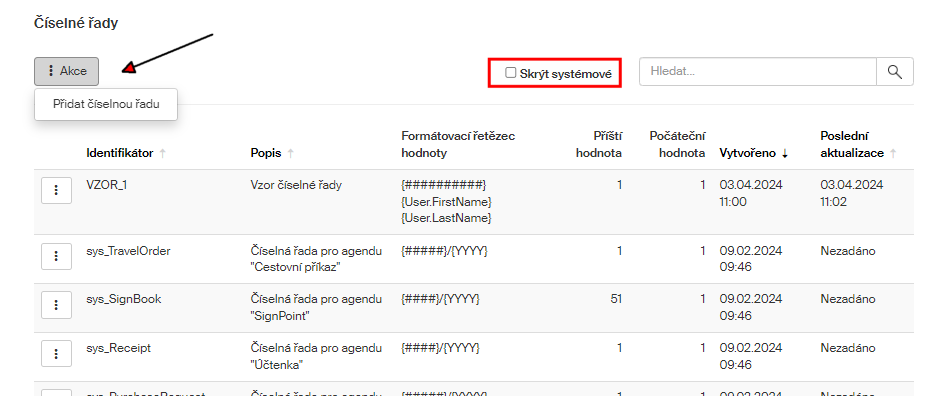Image resolution: width=946 pixels, height=396 pixels.
Task: Click the 'Účtenka' description cell
Action: pos(316,356)
